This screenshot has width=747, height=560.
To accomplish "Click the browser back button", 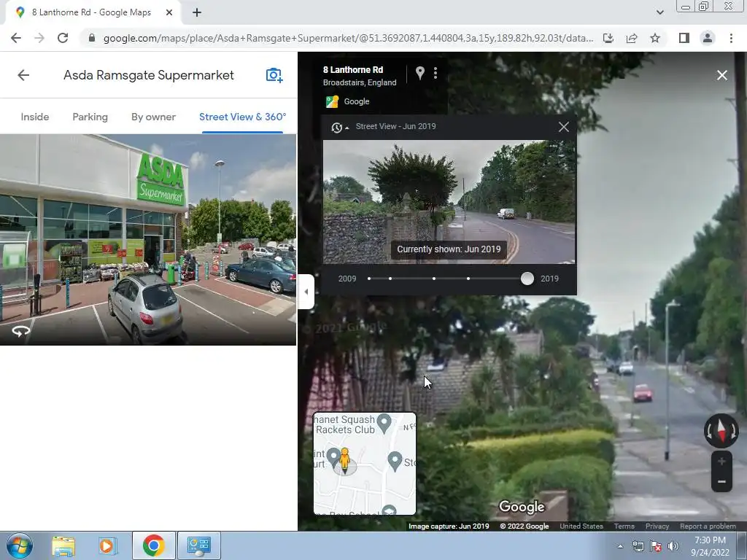I will point(16,38).
